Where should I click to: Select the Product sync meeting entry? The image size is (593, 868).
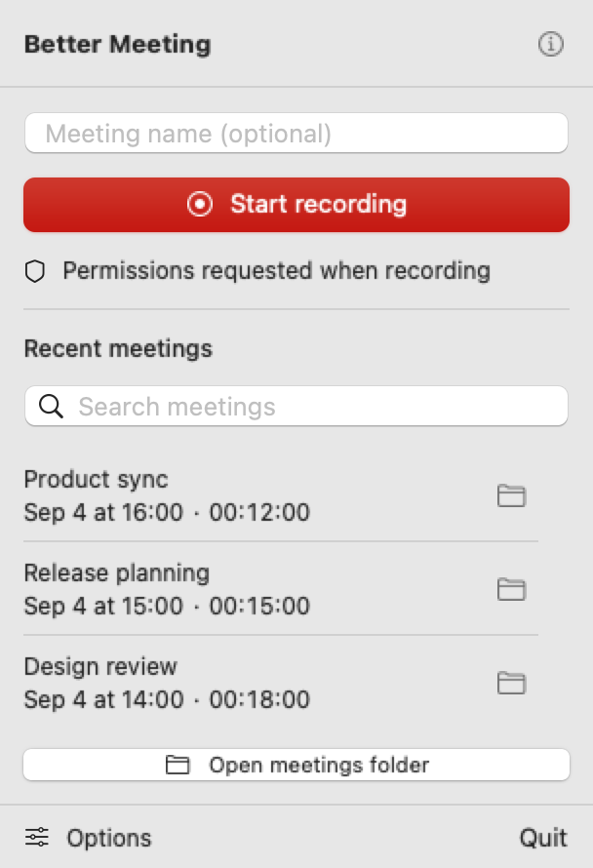click(x=281, y=495)
